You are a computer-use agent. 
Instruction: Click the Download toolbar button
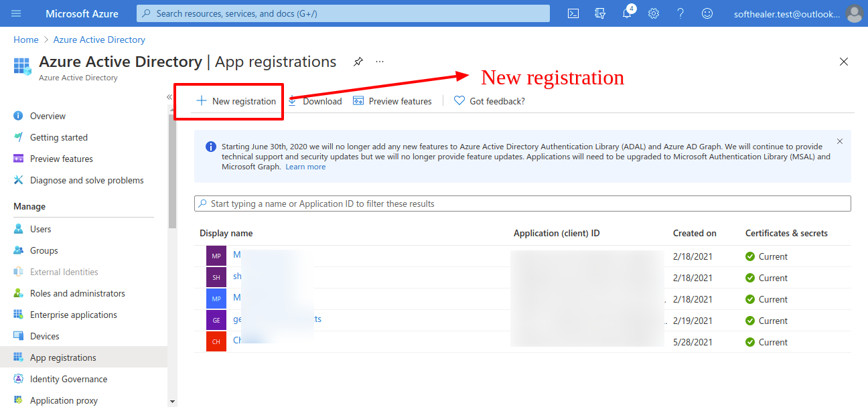(x=315, y=101)
